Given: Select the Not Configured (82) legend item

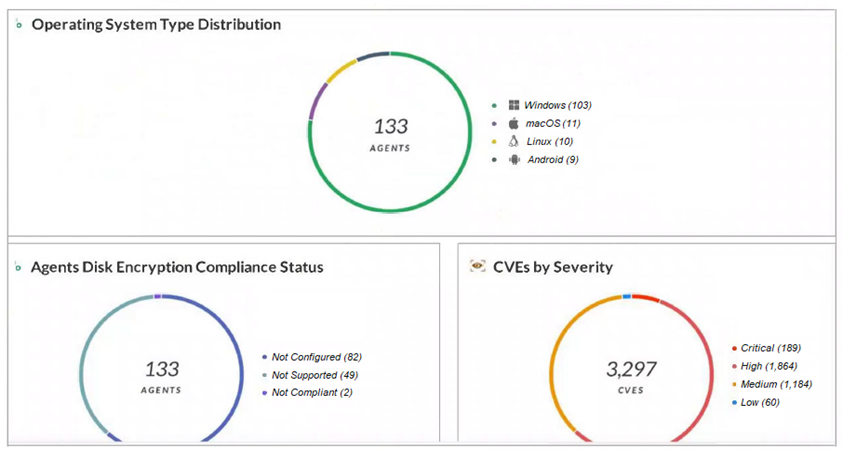Looking at the screenshot, I should point(315,357).
